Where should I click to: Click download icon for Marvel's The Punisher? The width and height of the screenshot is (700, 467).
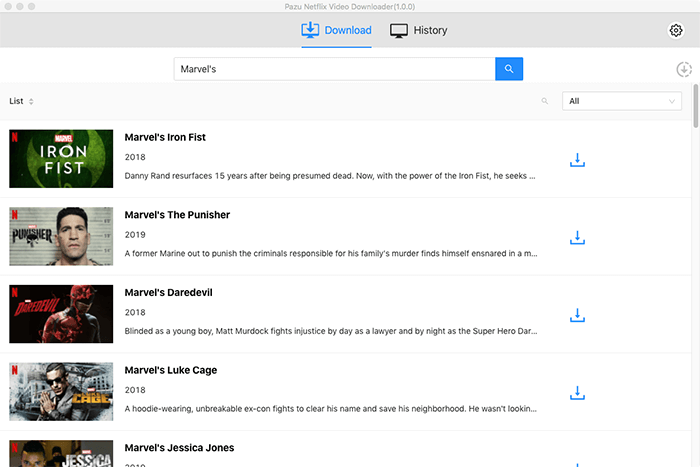577,238
